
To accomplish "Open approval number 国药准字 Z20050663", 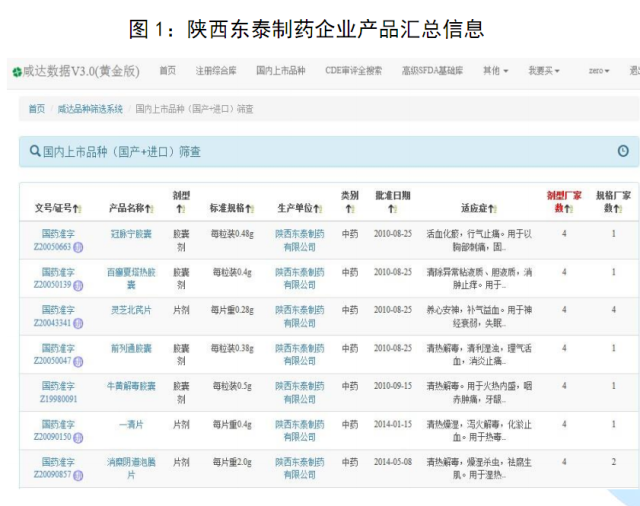I will tap(58, 240).
